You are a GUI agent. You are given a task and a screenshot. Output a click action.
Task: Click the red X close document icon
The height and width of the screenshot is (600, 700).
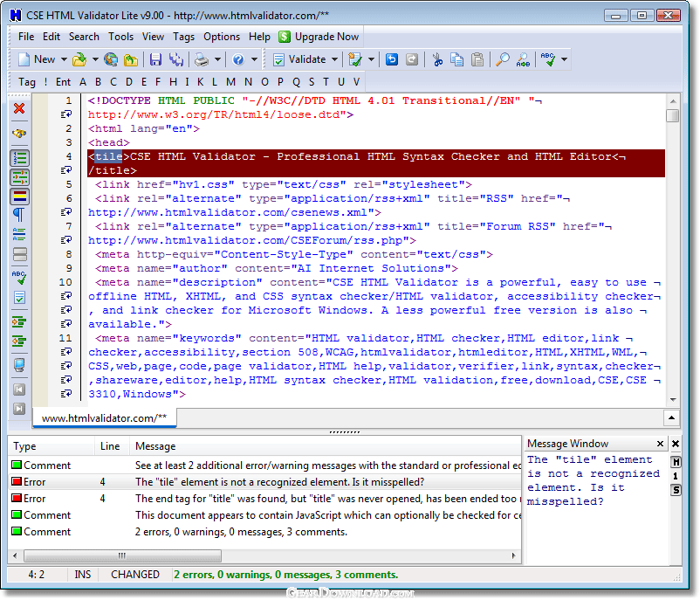click(19, 108)
